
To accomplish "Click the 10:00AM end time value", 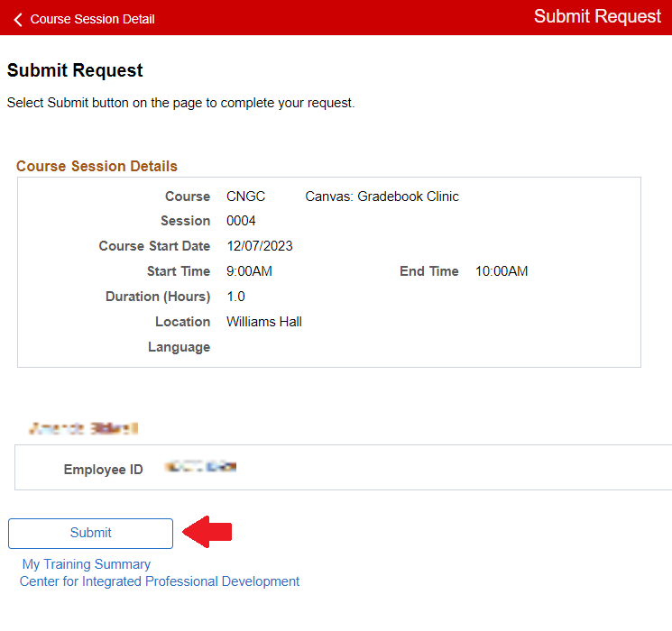I will 502,271.
